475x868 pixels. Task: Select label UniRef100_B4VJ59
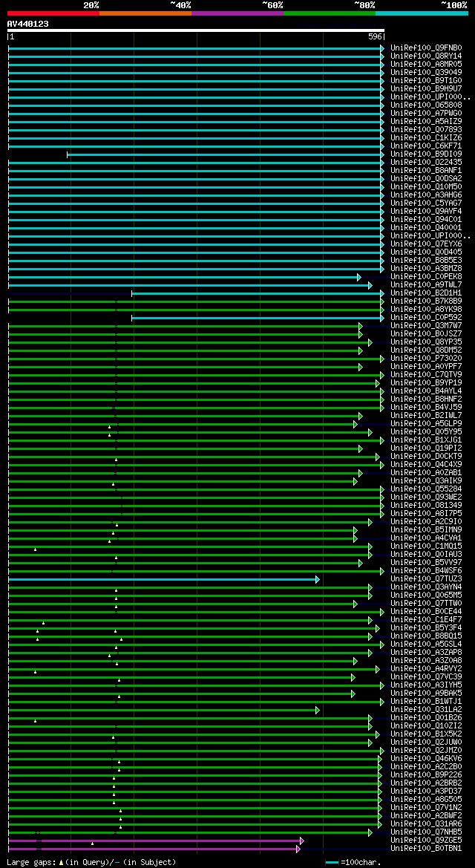coord(426,408)
